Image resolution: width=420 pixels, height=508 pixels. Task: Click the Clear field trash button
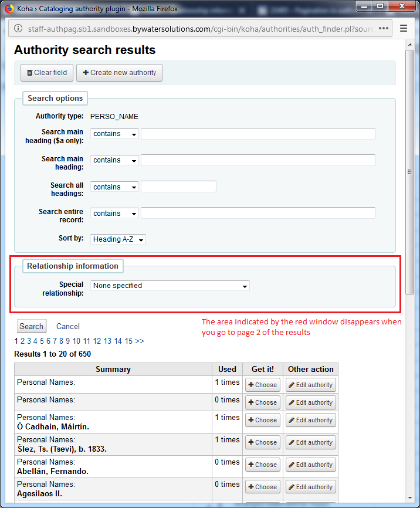(x=47, y=73)
